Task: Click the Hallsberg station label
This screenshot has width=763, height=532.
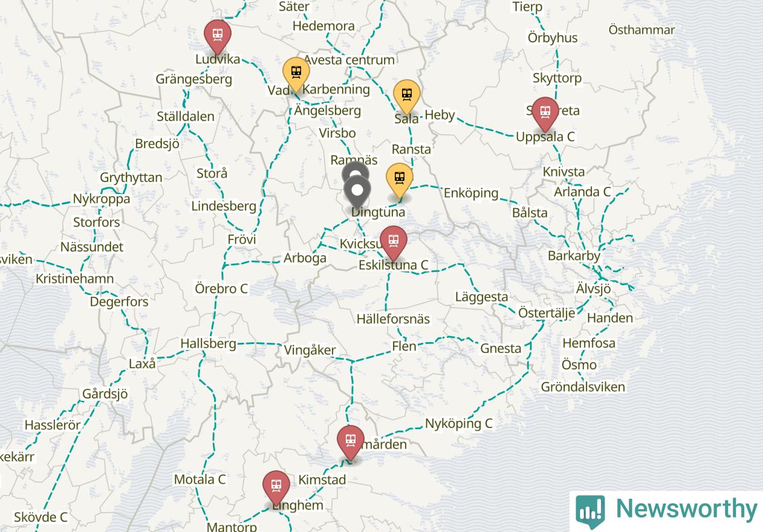Action: [x=208, y=343]
